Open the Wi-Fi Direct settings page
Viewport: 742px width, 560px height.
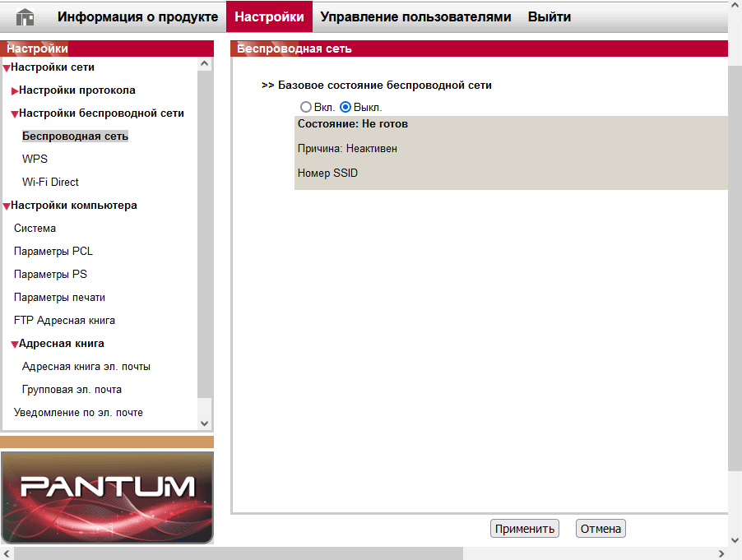coord(50,182)
